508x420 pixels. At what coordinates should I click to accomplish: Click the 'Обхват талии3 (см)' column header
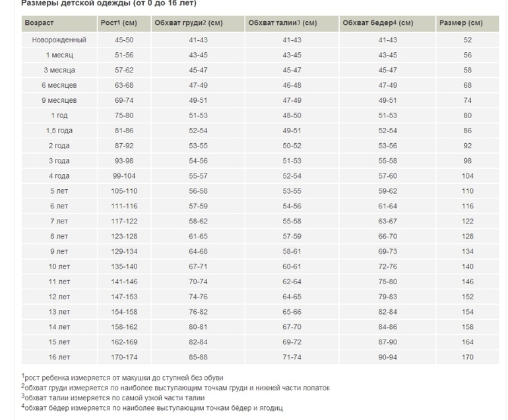click(x=282, y=23)
